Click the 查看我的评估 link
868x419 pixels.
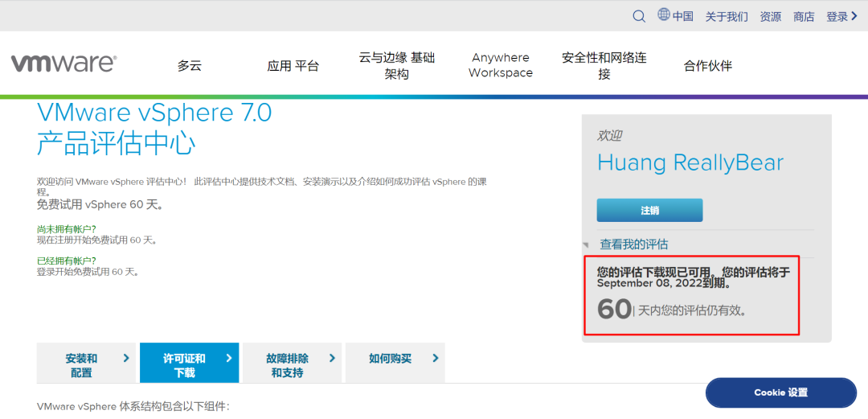point(634,244)
